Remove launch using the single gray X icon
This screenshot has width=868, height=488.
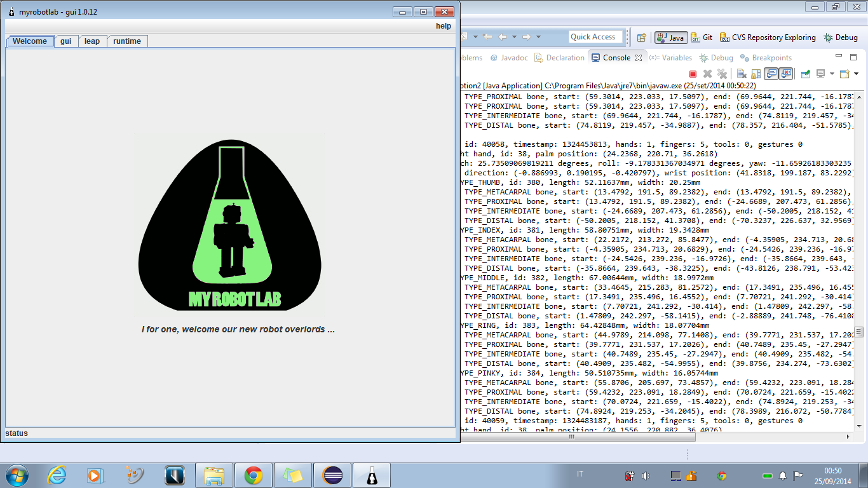click(707, 74)
